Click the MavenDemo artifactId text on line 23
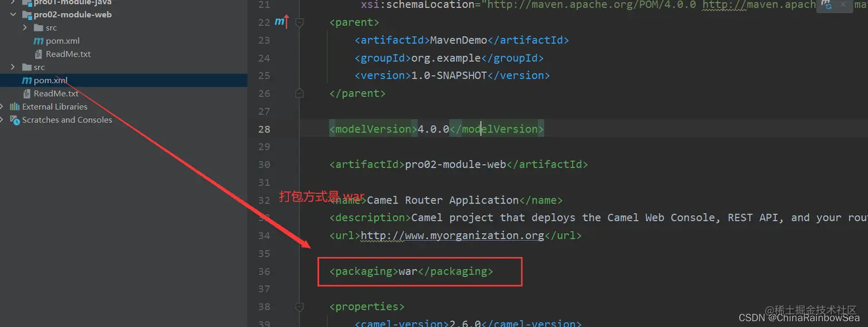Viewport: 868px width, 327px height. (459, 40)
